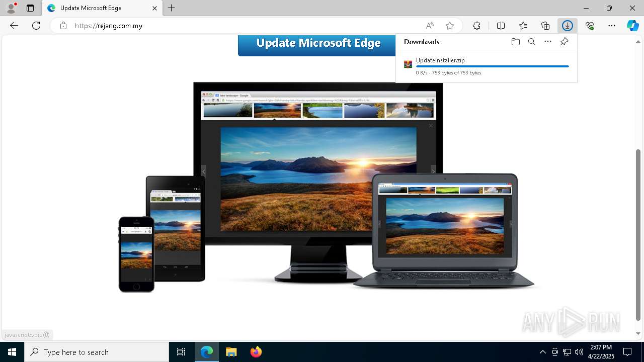This screenshot has height=362, width=644.
Task: Toggle the Downloads toolbar button
Action: tap(568, 26)
